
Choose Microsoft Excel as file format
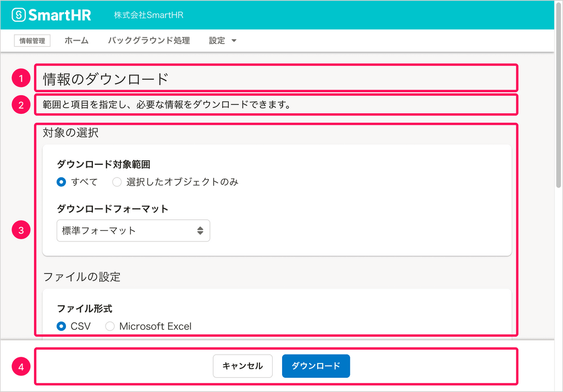109,326
